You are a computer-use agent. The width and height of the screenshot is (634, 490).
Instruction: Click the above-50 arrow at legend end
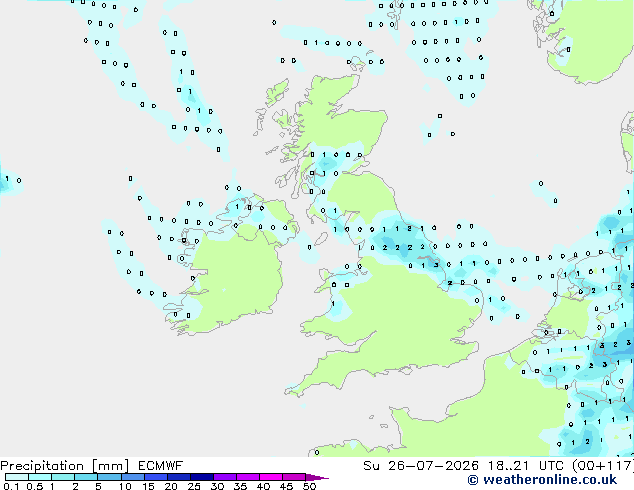(x=317, y=477)
